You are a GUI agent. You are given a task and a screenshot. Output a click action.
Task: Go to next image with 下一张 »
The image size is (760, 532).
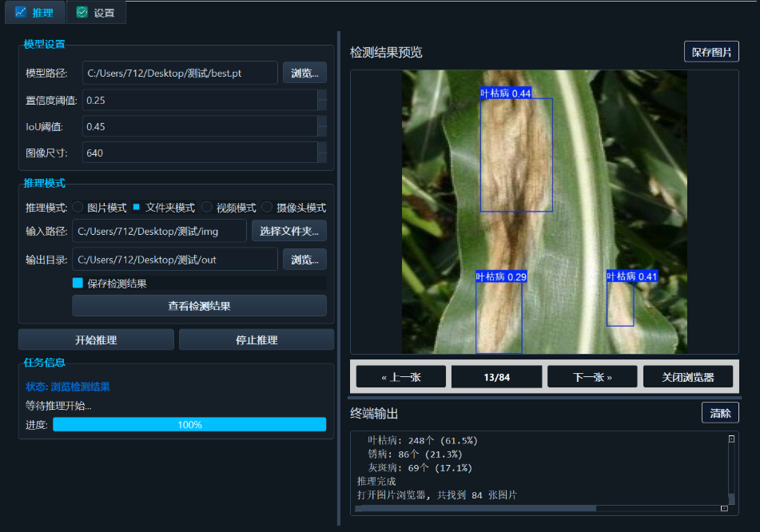tap(591, 375)
